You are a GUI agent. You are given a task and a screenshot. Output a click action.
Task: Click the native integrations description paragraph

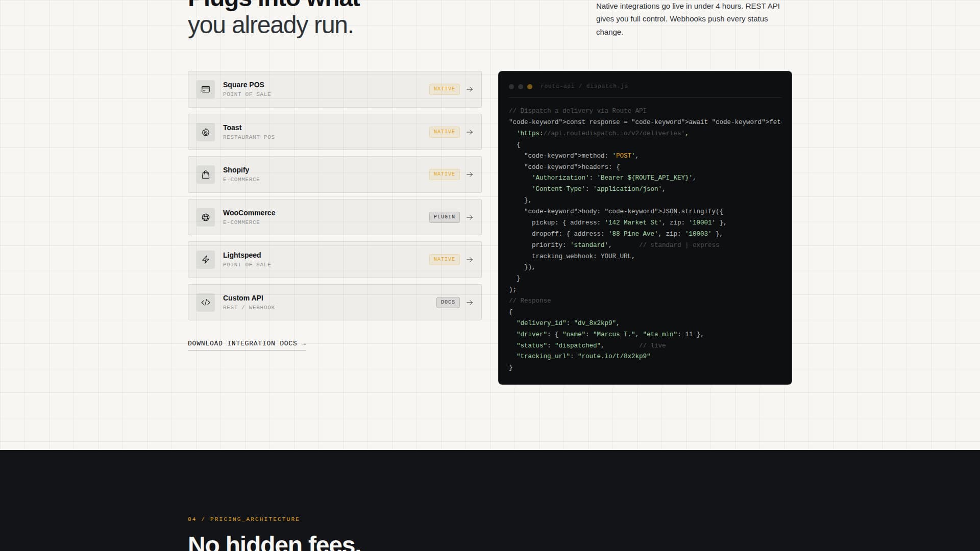pyautogui.click(x=688, y=19)
